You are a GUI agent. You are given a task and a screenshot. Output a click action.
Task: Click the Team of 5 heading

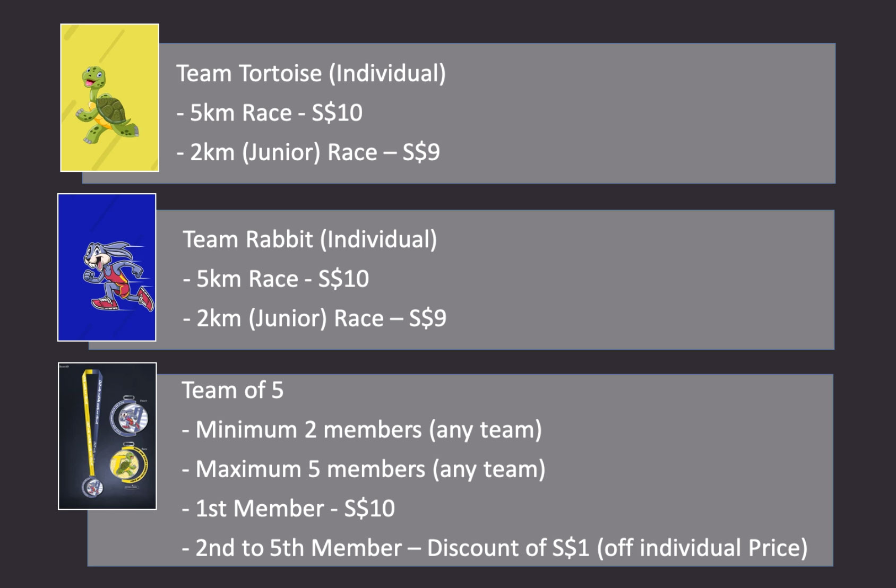232,390
